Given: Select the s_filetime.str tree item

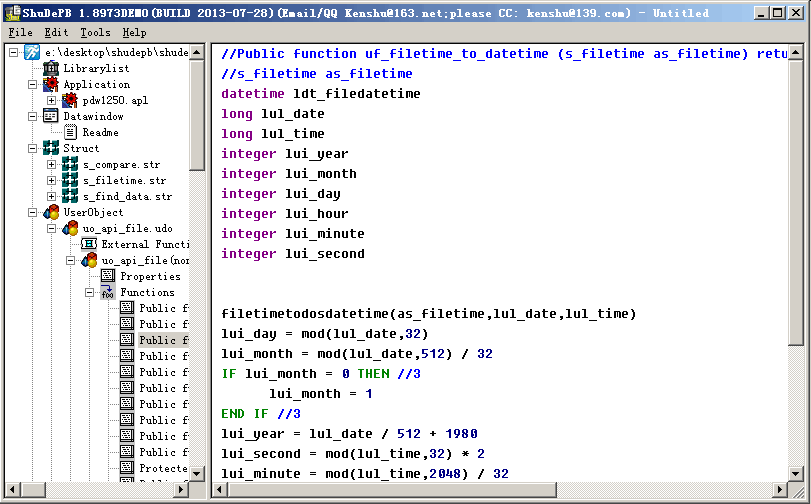Looking at the screenshot, I should click(124, 181).
